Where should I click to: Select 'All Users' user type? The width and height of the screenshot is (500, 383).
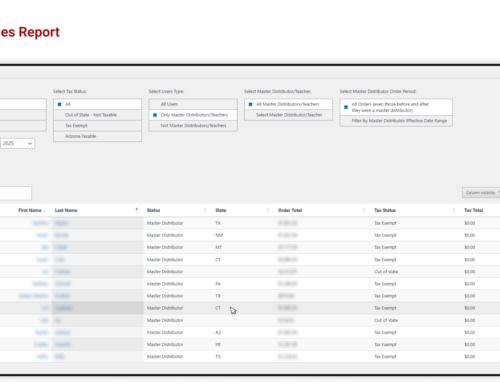(x=193, y=104)
